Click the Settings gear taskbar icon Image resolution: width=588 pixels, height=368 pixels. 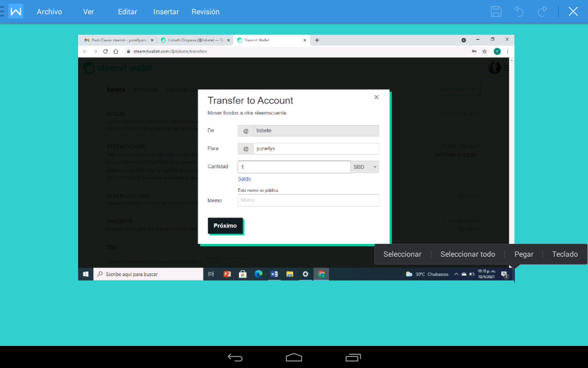(305, 274)
